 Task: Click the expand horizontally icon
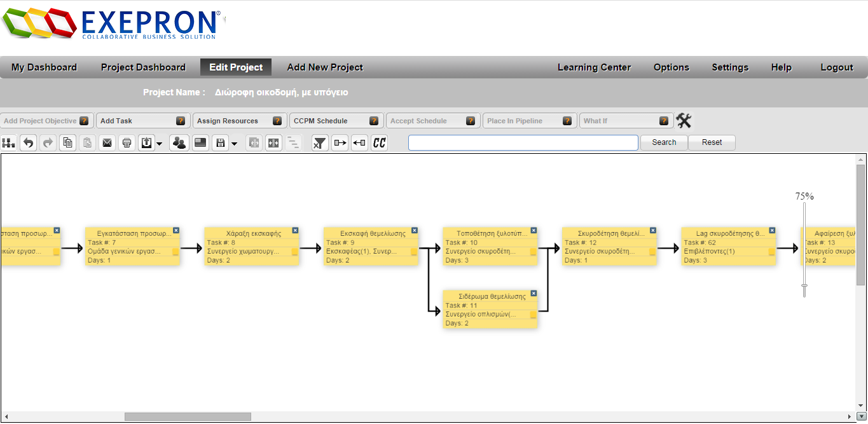pos(254,143)
